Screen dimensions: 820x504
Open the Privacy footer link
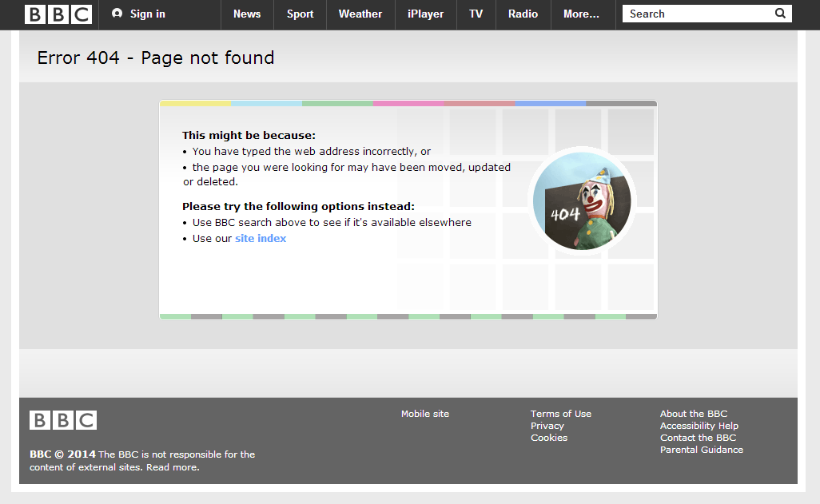[x=547, y=426]
